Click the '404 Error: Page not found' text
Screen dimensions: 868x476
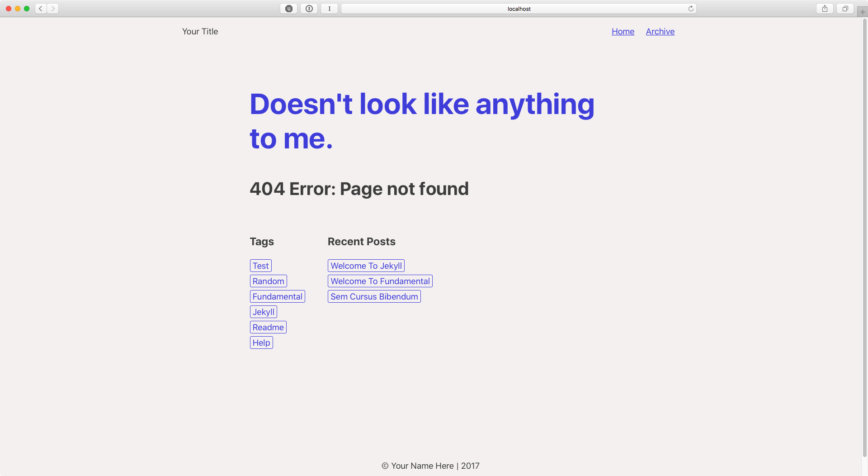[x=359, y=189]
